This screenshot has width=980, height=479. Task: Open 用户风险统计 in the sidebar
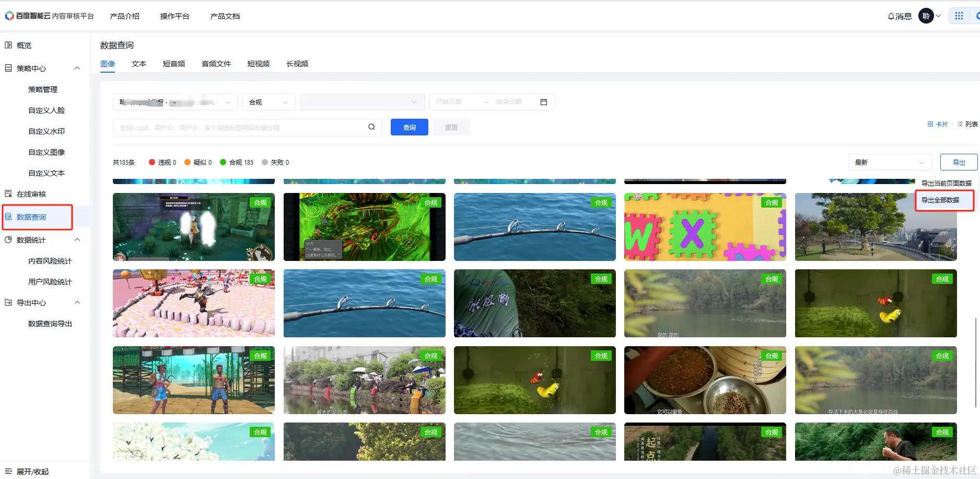click(x=50, y=282)
